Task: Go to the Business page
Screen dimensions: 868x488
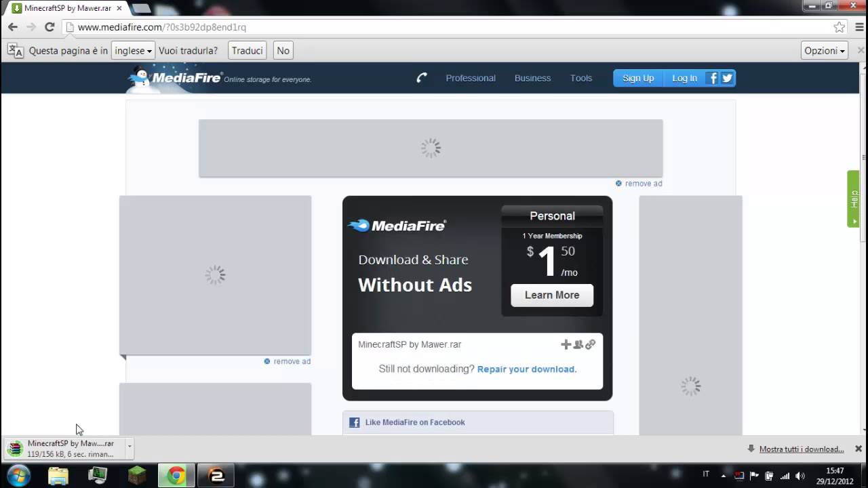Action: [x=532, y=78]
